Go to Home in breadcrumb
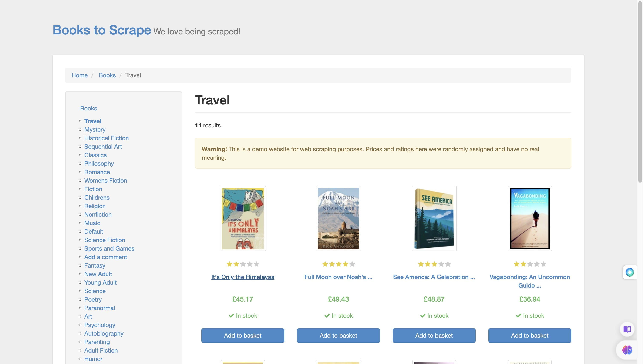643x364 pixels. (80, 75)
